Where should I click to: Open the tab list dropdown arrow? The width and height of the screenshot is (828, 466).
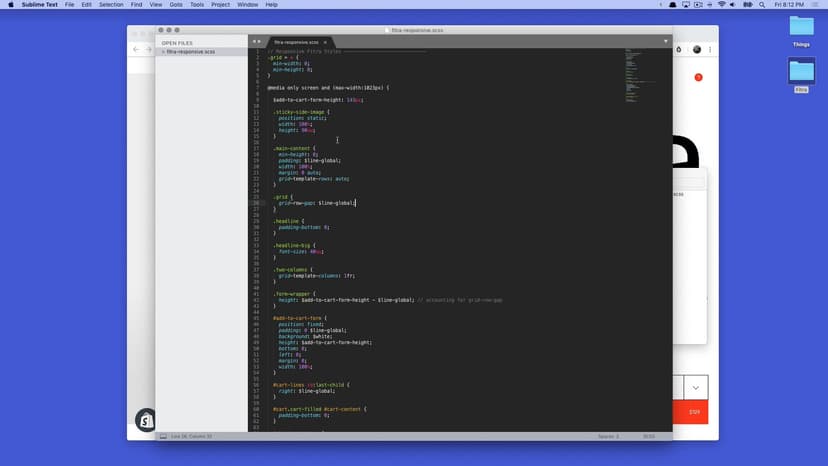(666, 41)
